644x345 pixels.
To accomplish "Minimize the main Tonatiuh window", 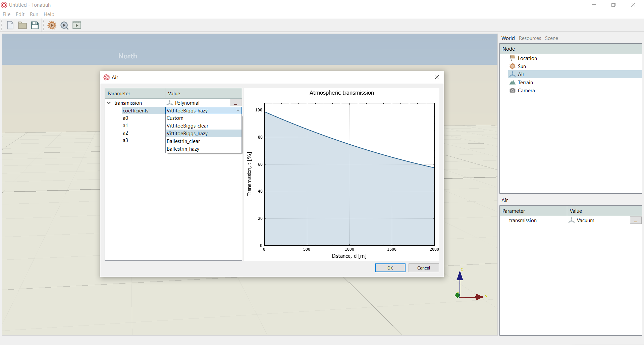I will coord(594,5).
